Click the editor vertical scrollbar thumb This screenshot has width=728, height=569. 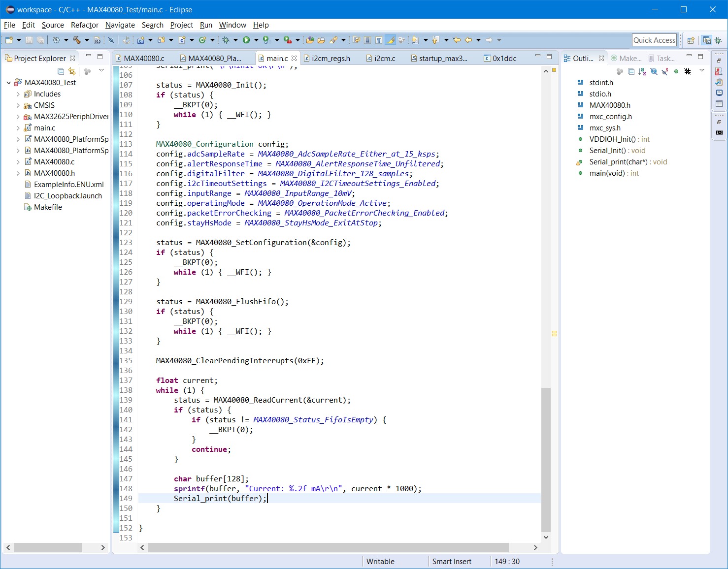point(546,460)
